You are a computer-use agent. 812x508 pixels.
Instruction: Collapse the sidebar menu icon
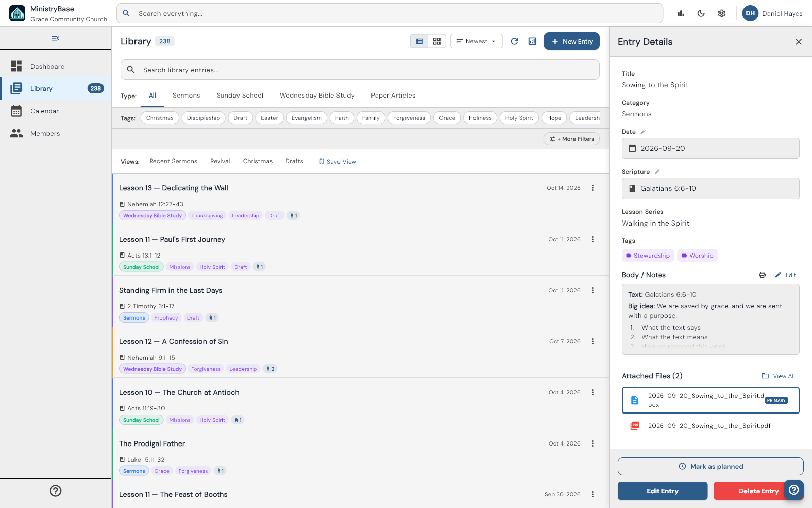[56, 38]
